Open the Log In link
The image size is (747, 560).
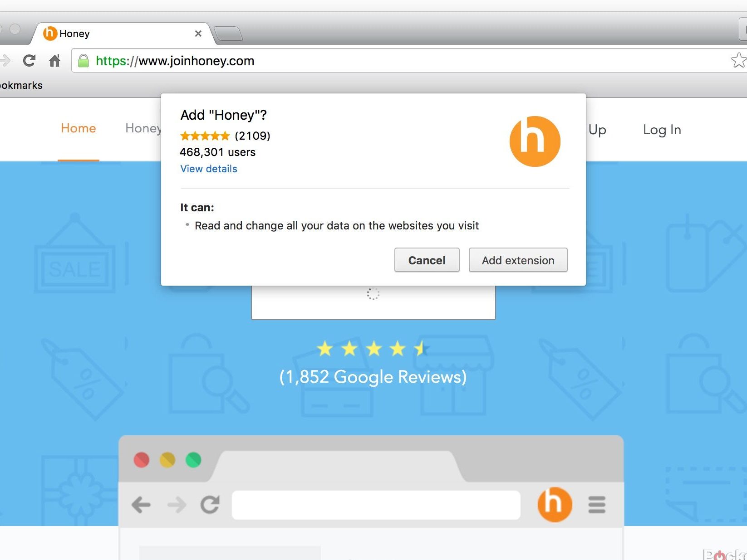coord(662,130)
